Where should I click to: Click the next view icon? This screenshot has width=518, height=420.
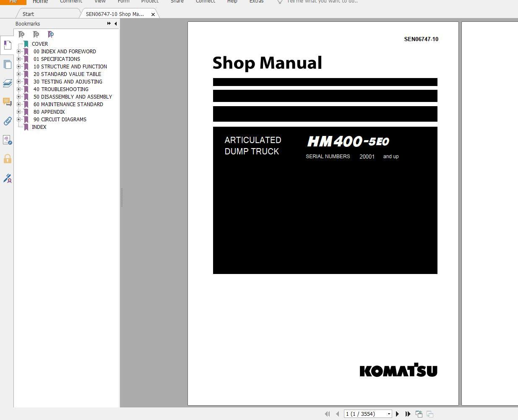coord(429,414)
